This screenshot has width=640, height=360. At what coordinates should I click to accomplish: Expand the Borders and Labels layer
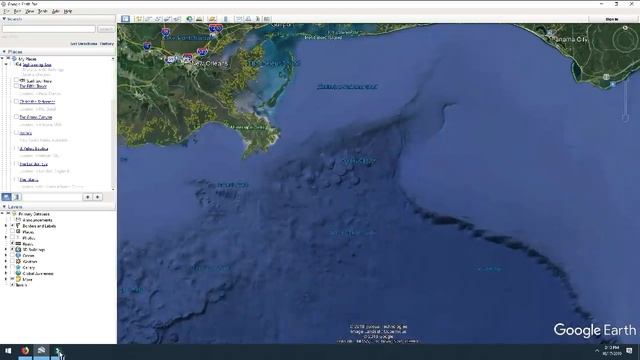pos(6,226)
